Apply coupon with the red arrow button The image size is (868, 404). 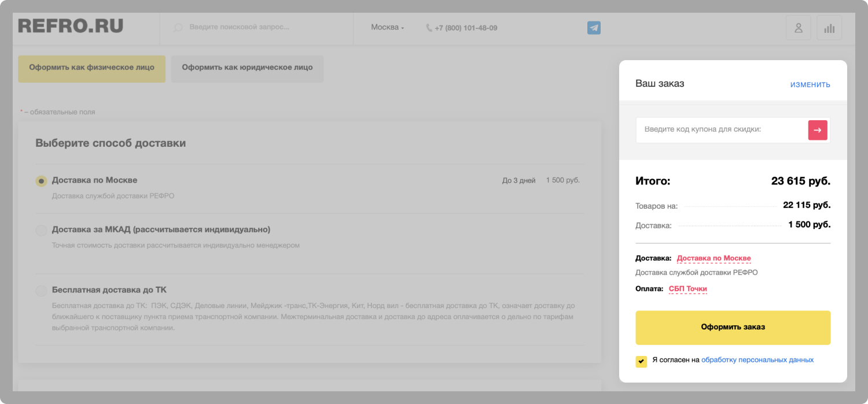click(817, 130)
